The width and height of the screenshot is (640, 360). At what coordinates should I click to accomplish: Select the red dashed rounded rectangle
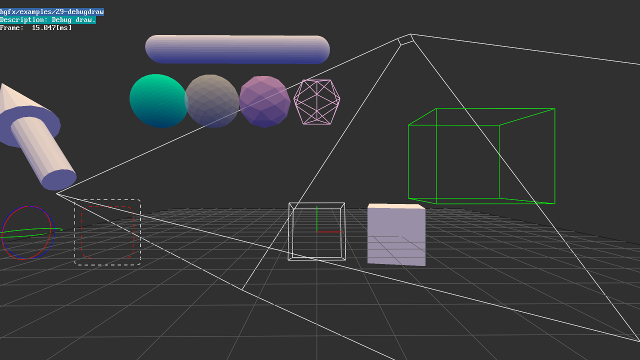pos(108,232)
